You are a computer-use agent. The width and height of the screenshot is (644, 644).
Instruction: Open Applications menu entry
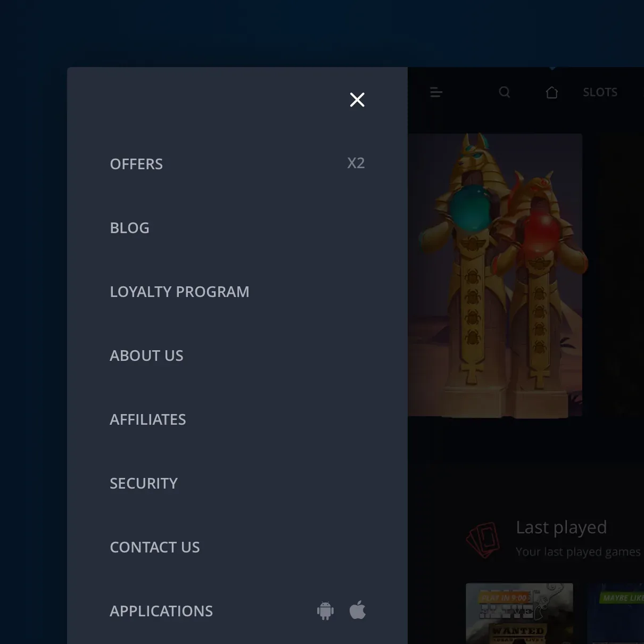[161, 611]
